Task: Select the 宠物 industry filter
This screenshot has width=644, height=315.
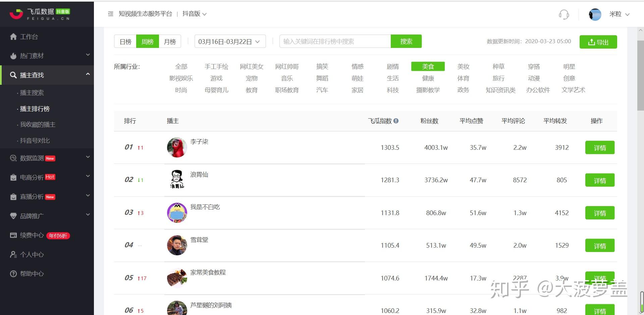Action: (x=252, y=78)
